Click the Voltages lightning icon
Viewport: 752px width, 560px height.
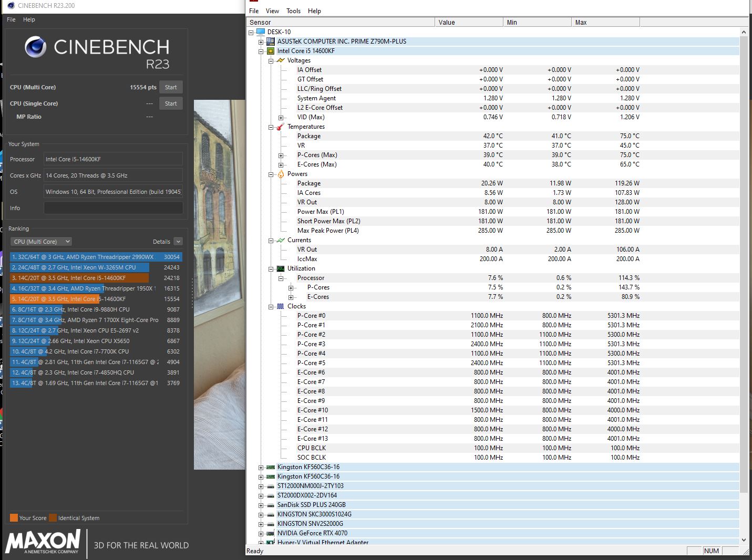[281, 60]
